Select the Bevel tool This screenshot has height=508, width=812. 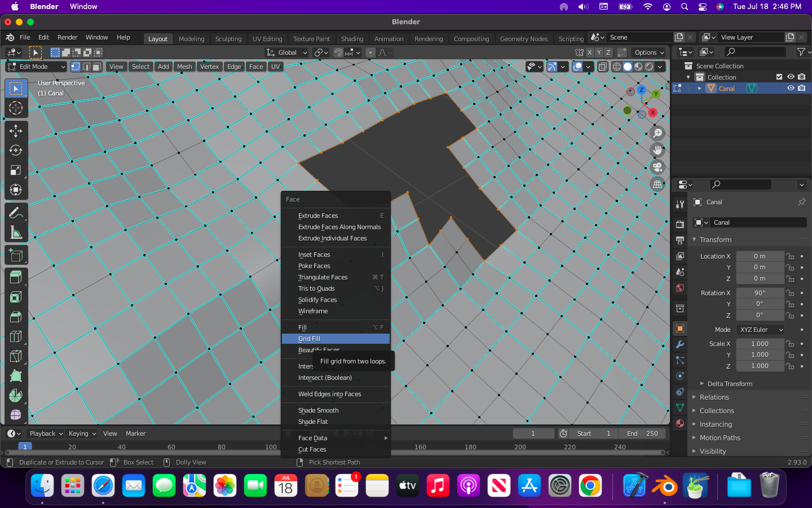coord(16,317)
